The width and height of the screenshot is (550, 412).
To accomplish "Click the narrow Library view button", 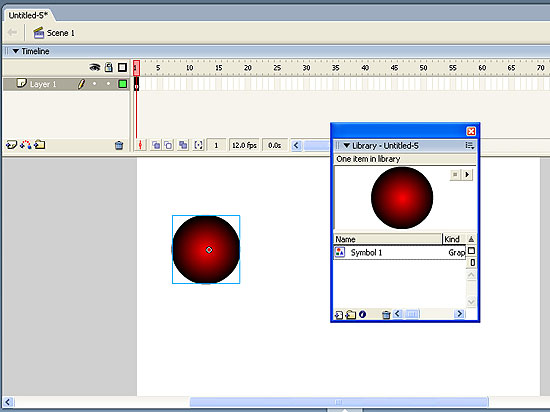I will coord(472,262).
